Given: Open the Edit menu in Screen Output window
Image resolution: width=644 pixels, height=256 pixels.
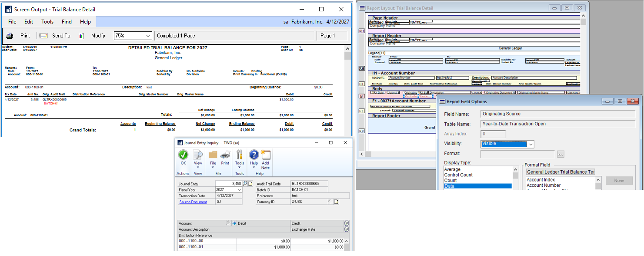Looking at the screenshot, I should 28,21.
